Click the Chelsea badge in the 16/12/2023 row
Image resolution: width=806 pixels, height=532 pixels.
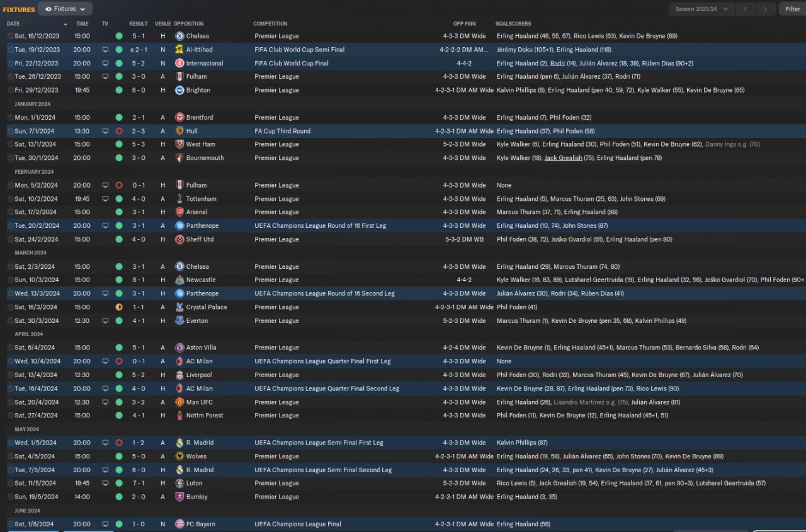(179, 36)
